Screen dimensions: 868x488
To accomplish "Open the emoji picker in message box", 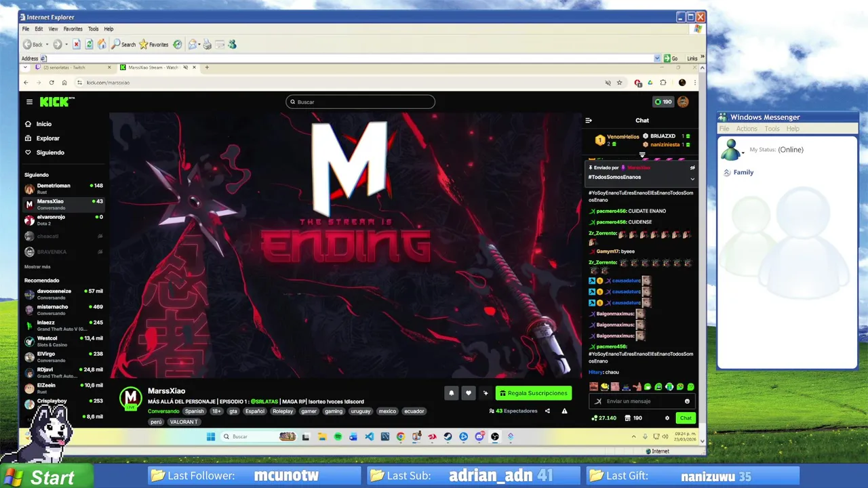I will [687, 401].
